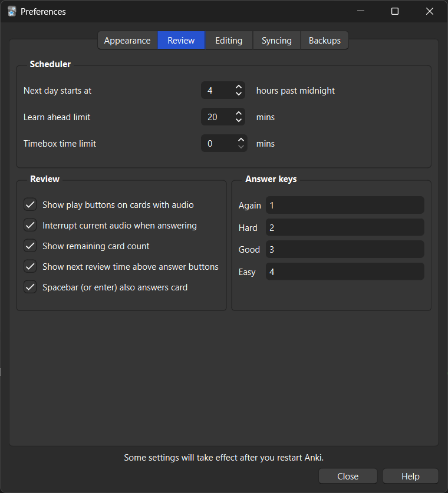Screen dimensions: 448x493
Task: Decrease the learn ahead limit value
Action: pyautogui.click(x=238, y=120)
